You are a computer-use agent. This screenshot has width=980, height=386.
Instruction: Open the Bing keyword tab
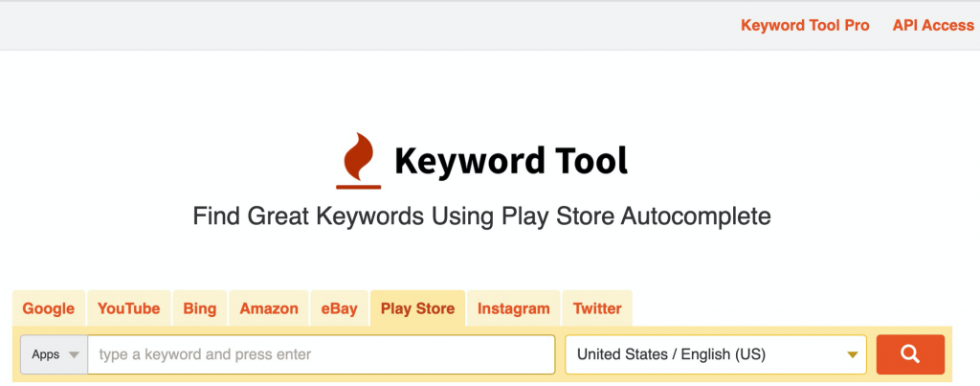pyautogui.click(x=200, y=308)
